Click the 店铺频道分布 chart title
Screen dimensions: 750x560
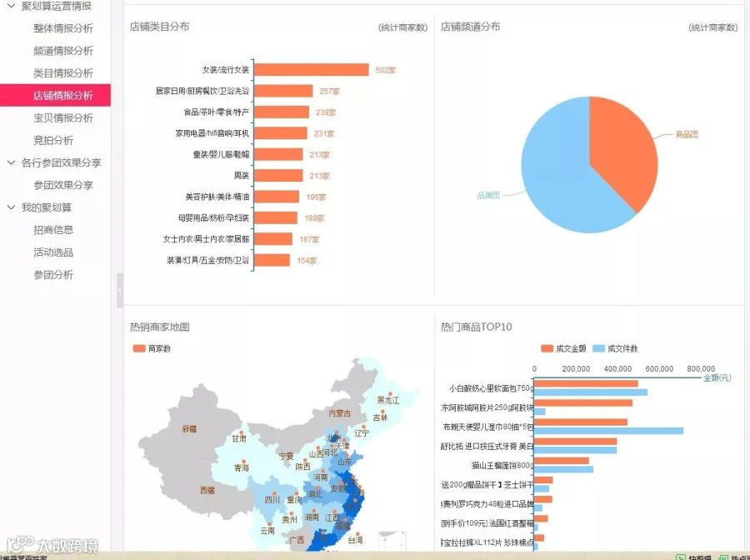click(471, 27)
